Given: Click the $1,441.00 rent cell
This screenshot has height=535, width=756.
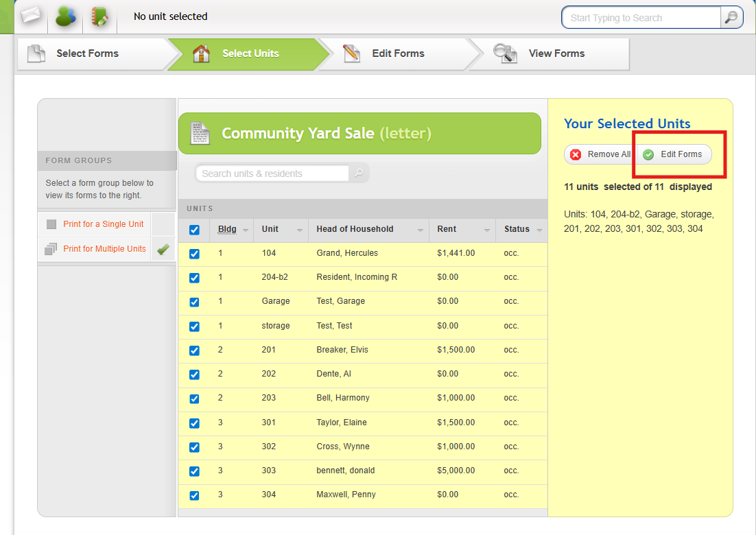Looking at the screenshot, I should click(456, 253).
